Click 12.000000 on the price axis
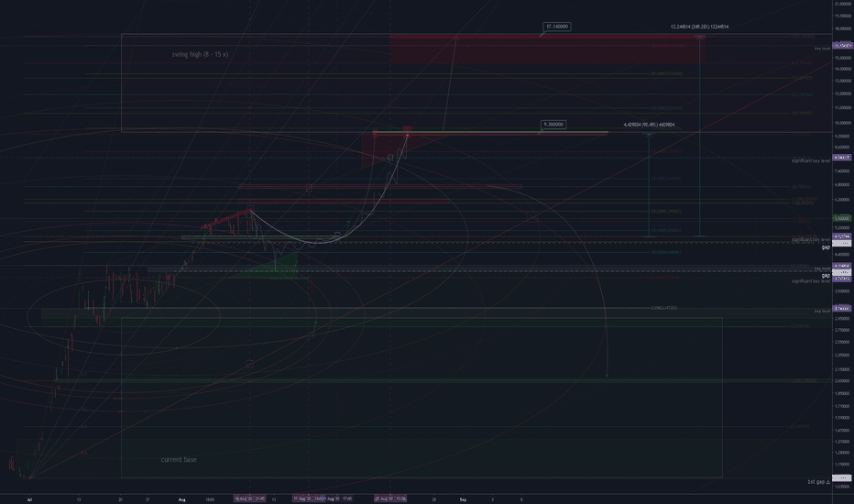Viewport: 854px width, 504px height. coord(842,93)
